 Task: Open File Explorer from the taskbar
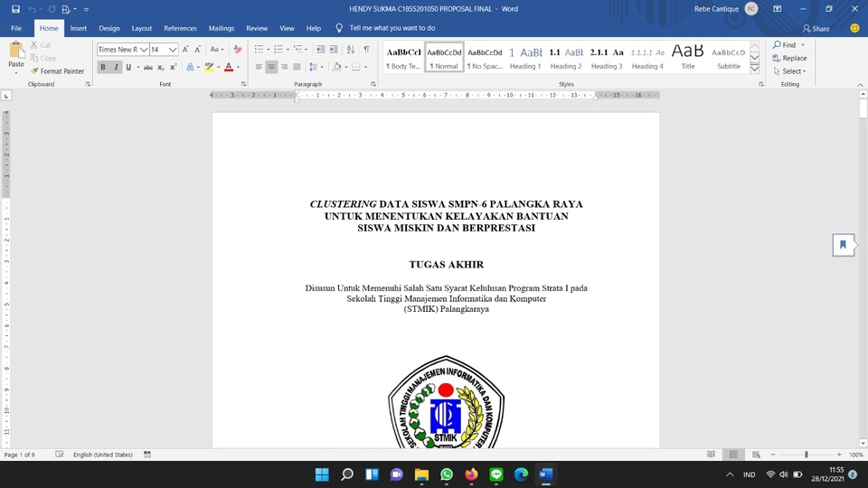[x=421, y=474]
